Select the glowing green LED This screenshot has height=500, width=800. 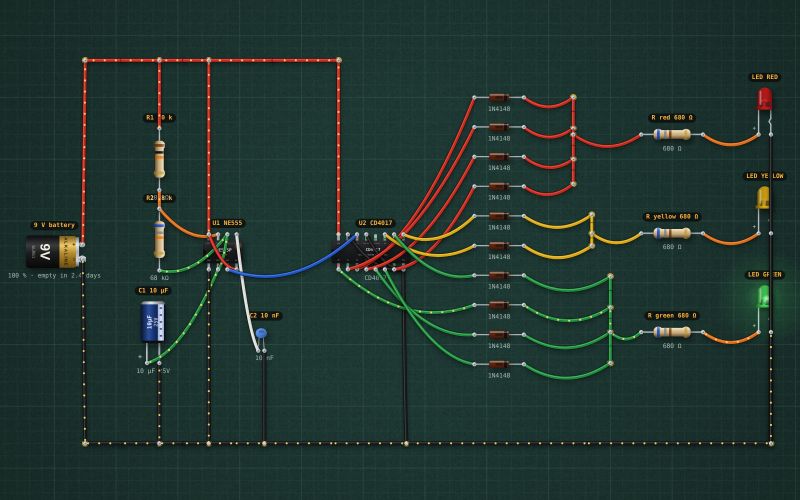[763, 296]
